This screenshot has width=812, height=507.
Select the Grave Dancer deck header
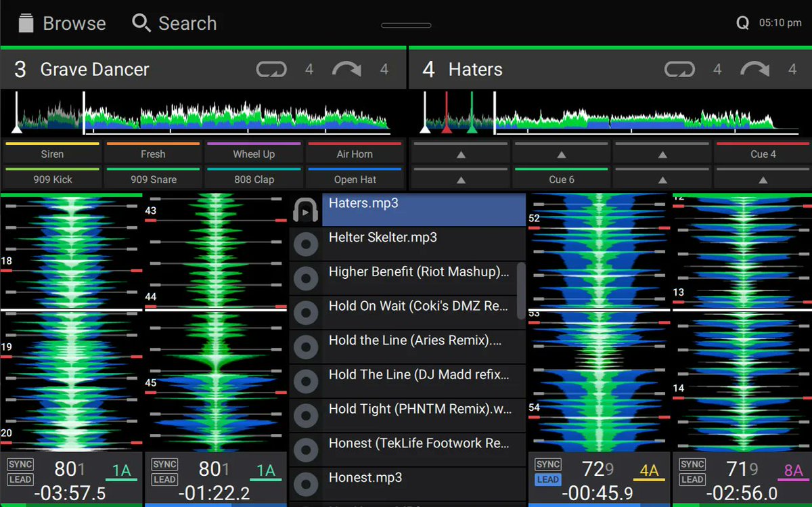pos(95,68)
